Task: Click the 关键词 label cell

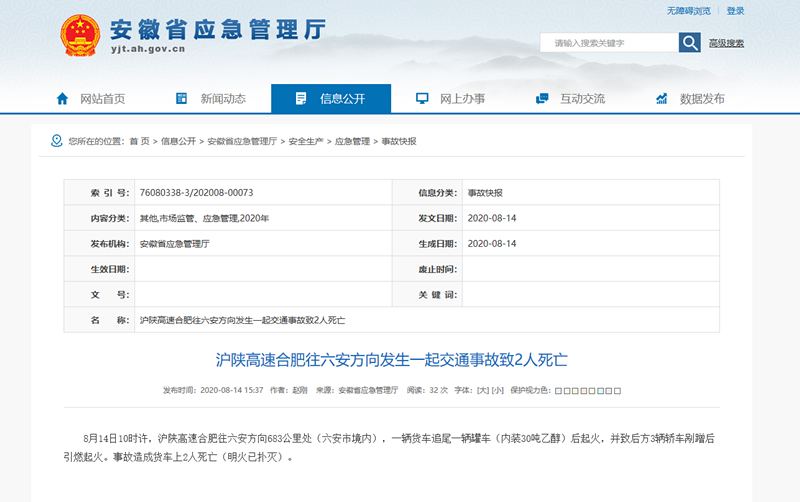Action: 428,295
